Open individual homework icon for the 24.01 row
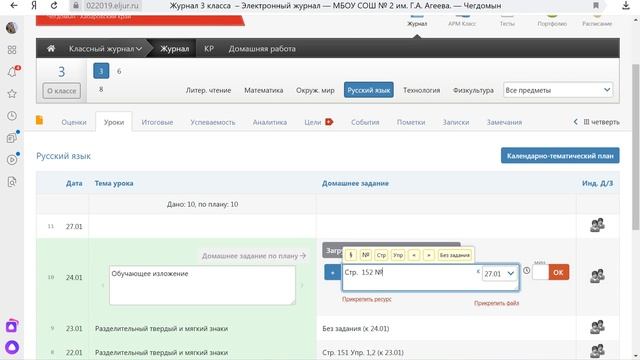Screen dimensions: 640x360 597,276
